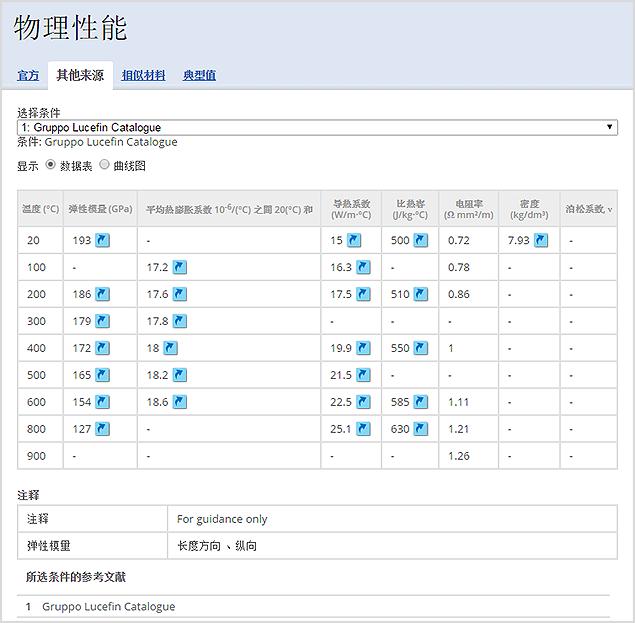Open reference icon next to expansion coefficient 18.6
635x623 pixels.
point(180,402)
